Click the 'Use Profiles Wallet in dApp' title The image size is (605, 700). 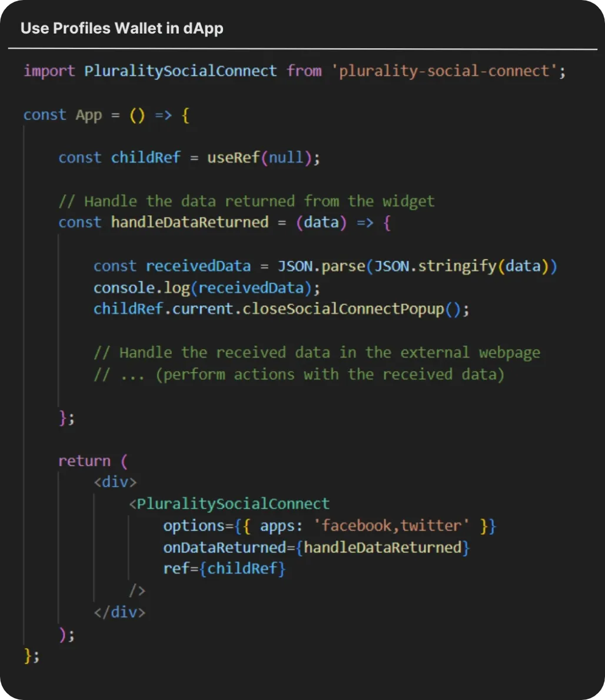[121, 28]
